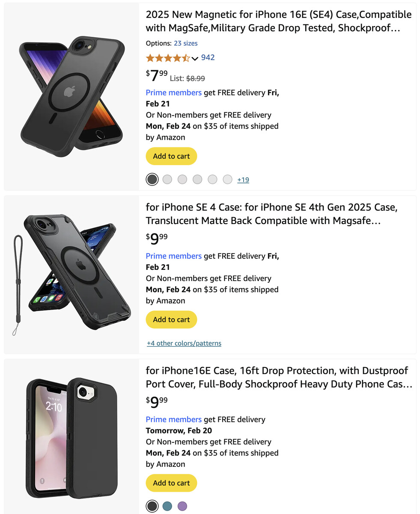Open the case with wrist lanyard image
Image resolution: width=420 pixels, height=514 pixels.
[x=71, y=274]
